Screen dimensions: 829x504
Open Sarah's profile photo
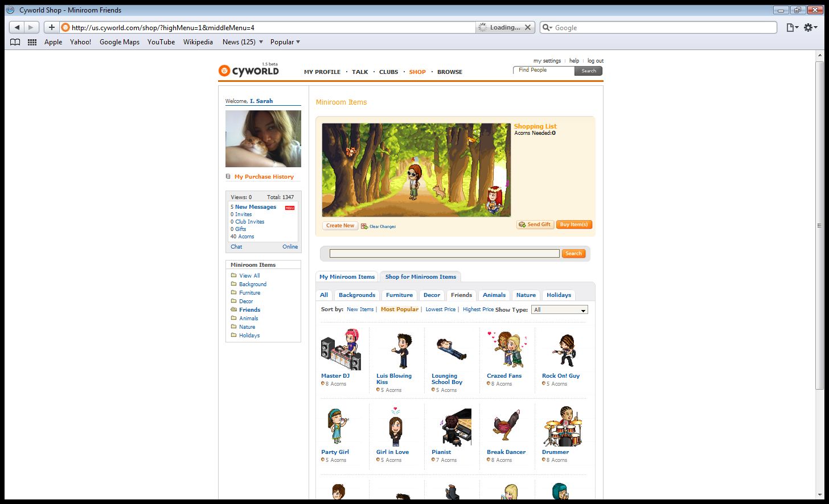click(263, 139)
